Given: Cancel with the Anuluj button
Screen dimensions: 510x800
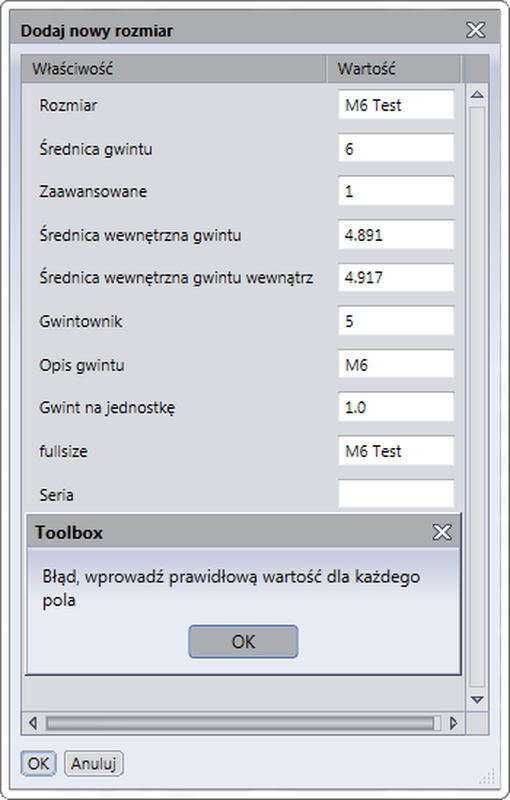Looking at the screenshot, I should coord(94,763).
